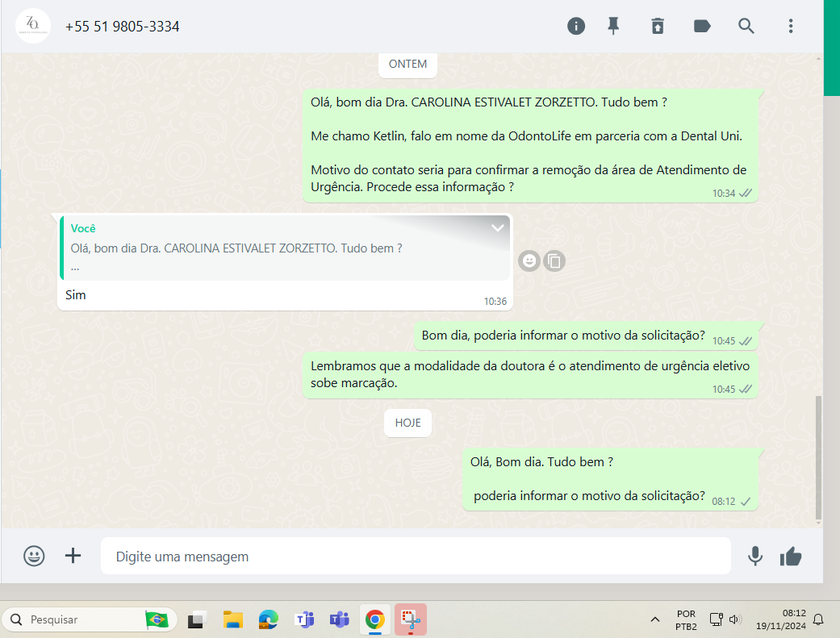Open Task View on the taskbar

click(x=197, y=619)
